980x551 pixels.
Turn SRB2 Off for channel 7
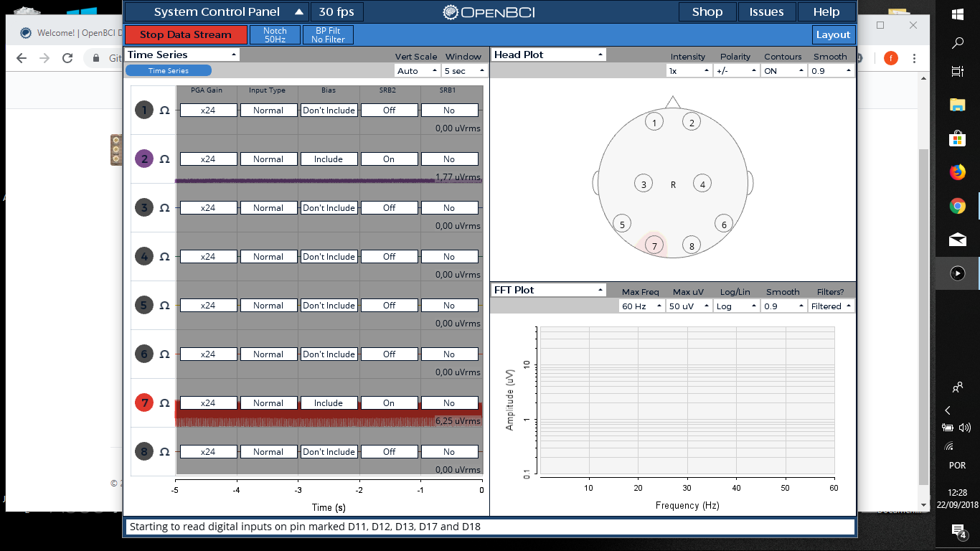click(389, 402)
